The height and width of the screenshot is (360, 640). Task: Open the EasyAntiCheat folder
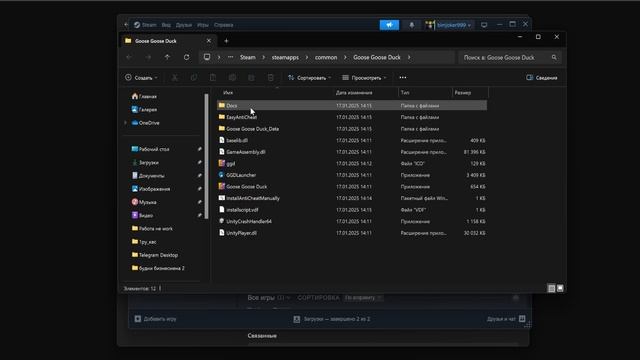point(241,117)
